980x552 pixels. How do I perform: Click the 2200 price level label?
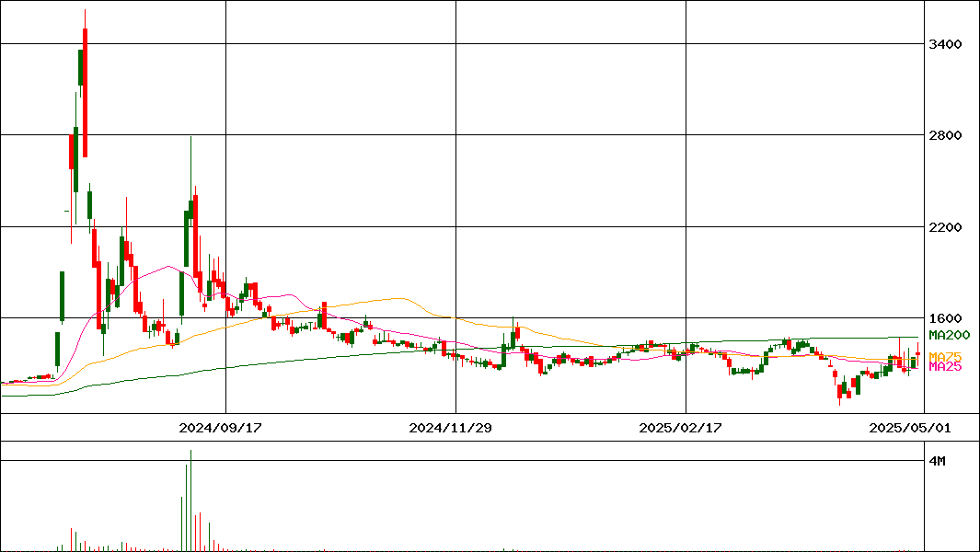[945, 227]
